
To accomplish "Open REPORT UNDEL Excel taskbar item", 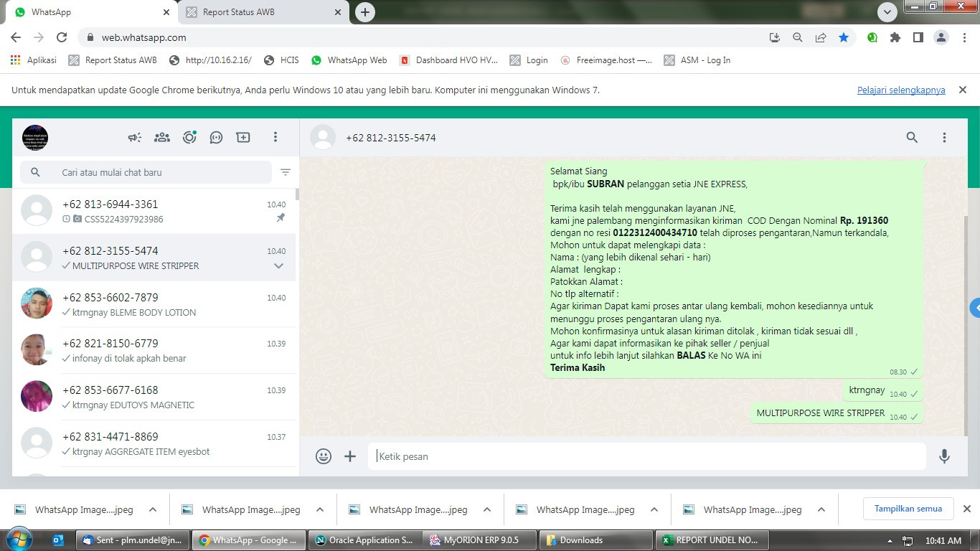I will (712, 540).
